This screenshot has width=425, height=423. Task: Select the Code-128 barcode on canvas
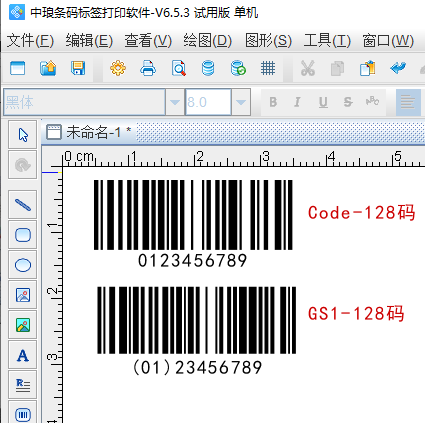coord(193,215)
